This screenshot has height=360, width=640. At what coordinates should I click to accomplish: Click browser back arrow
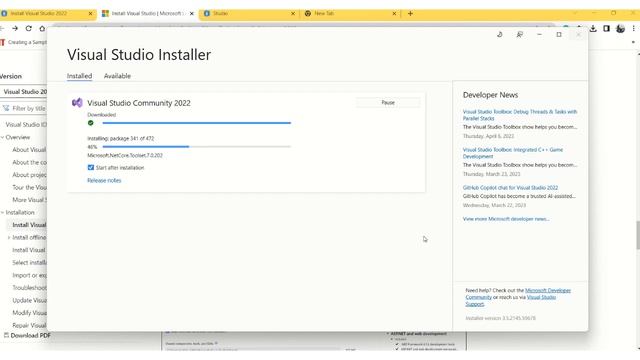[2, 29]
